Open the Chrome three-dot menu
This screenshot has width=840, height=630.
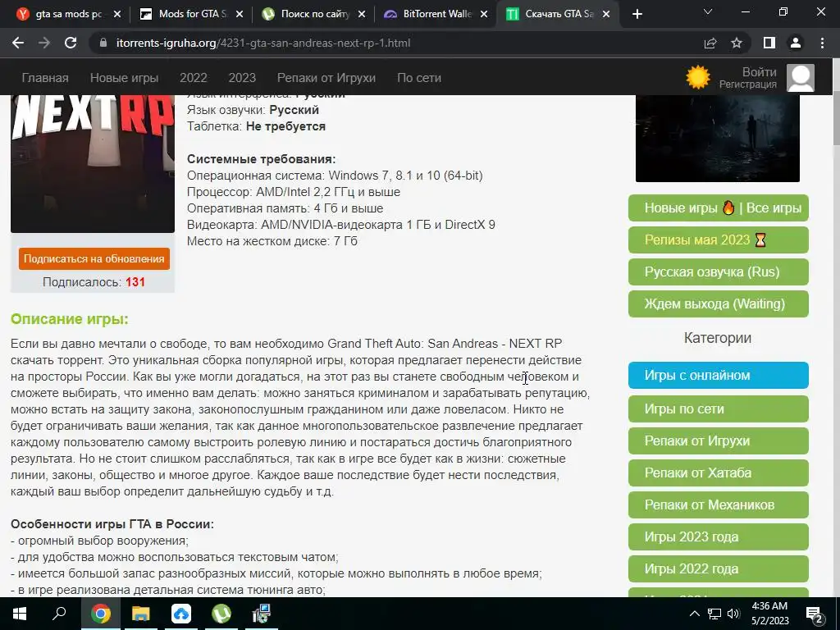pos(822,43)
